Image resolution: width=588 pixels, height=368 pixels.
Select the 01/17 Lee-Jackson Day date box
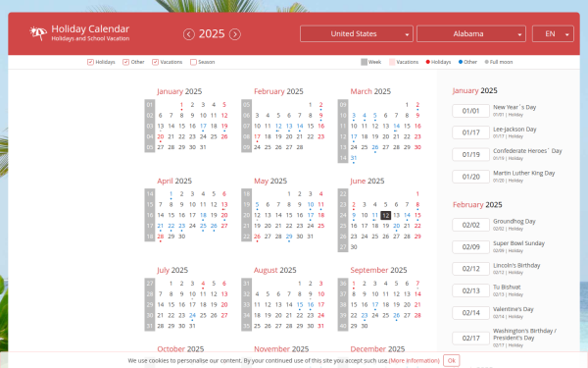point(470,132)
